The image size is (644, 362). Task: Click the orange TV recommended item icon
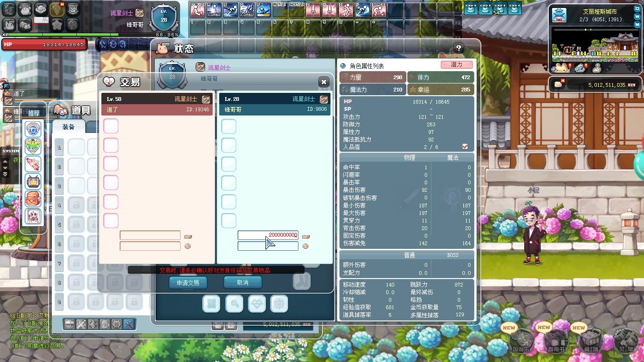coord(33,181)
